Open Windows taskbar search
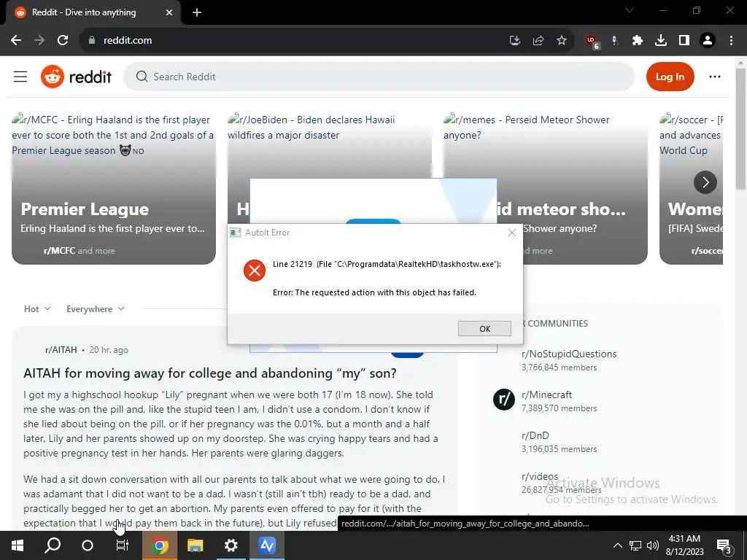747x560 pixels. point(53,545)
